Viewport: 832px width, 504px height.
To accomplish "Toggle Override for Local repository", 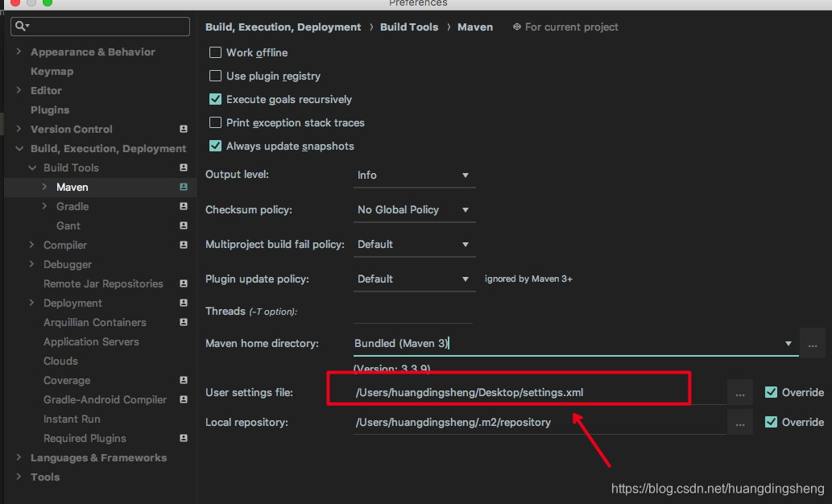I will pos(771,422).
